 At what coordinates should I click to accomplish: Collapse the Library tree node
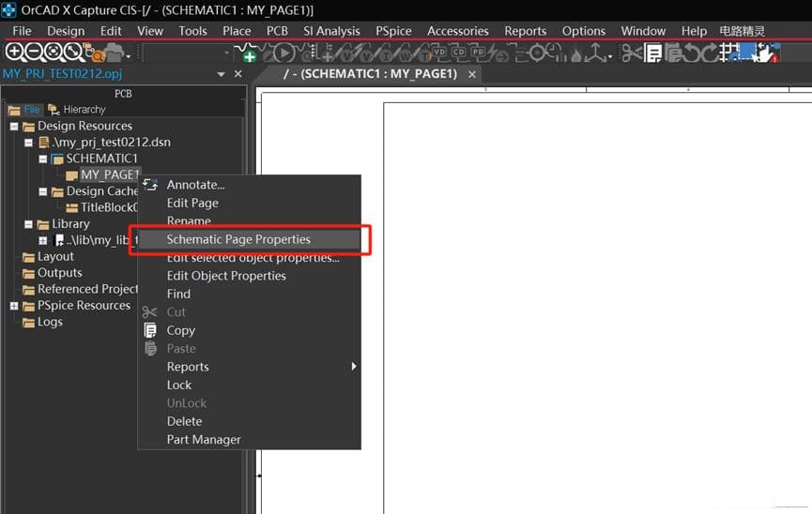(x=28, y=224)
